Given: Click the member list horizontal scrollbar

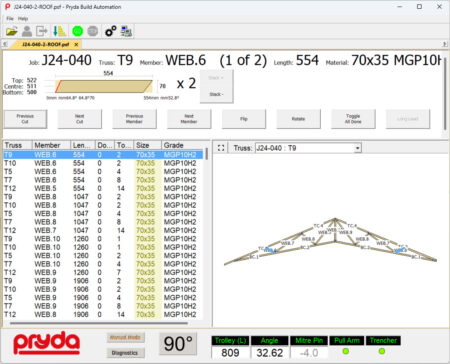Looking at the screenshot, I should click(99, 323).
